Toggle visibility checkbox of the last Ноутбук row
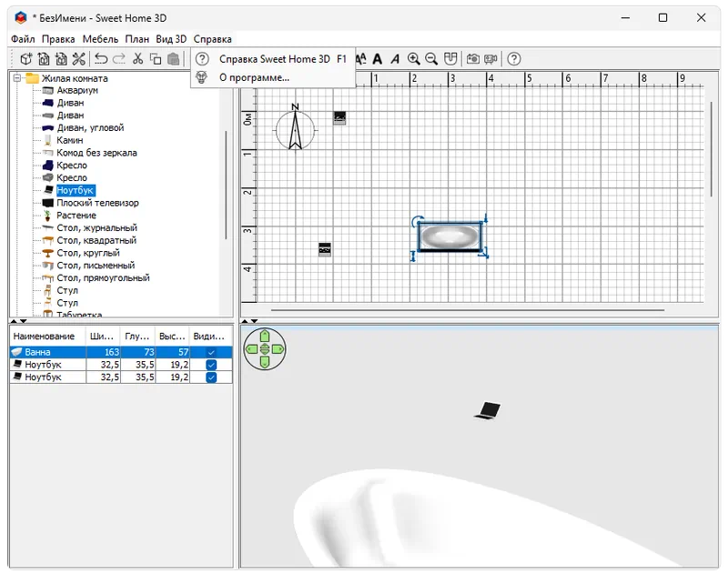Image resolution: width=728 pixels, height=573 pixels. (x=211, y=377)
